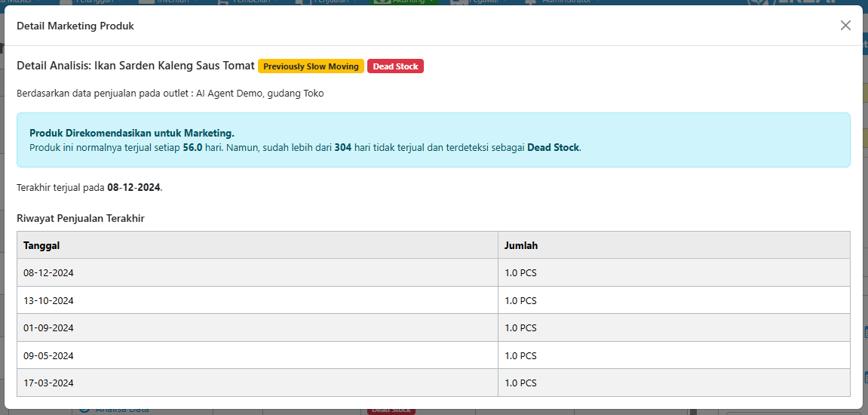868x415 pixels.
Task: Click the Riwayat Penjualan Terakhir heading
Action: [81, 218]
